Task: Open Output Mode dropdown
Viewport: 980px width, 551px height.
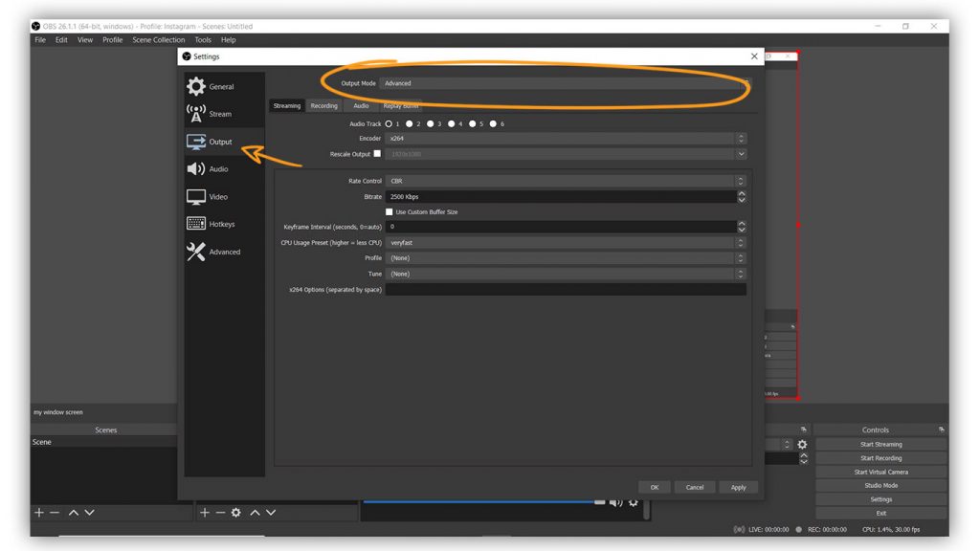Action: click(565, 83)
